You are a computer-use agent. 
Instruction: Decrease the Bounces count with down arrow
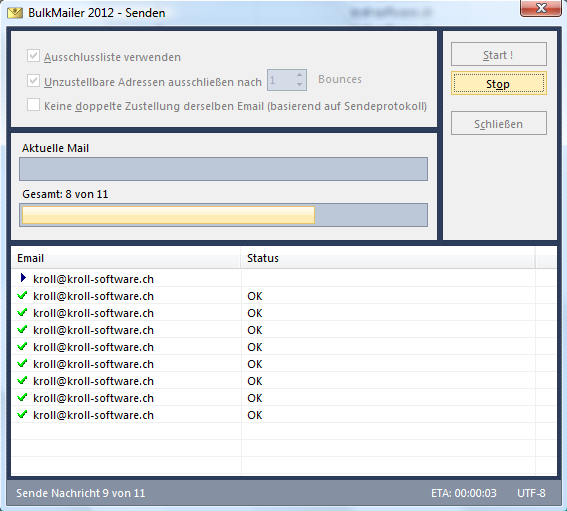pyautogui.click(x=299, y=85)
